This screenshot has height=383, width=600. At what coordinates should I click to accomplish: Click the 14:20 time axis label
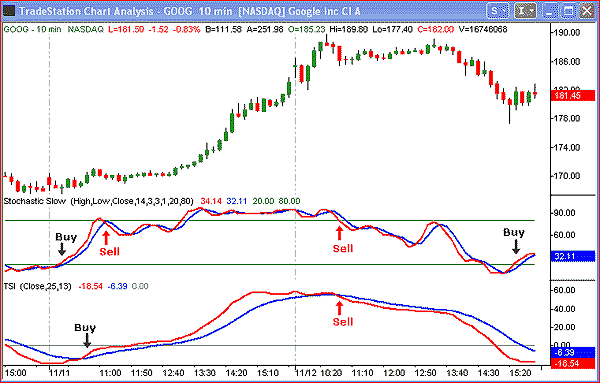click(236, 373)
